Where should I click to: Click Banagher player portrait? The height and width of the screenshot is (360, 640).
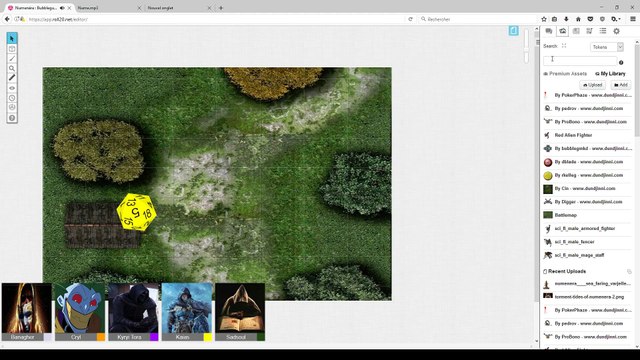[x=27, y=308]
